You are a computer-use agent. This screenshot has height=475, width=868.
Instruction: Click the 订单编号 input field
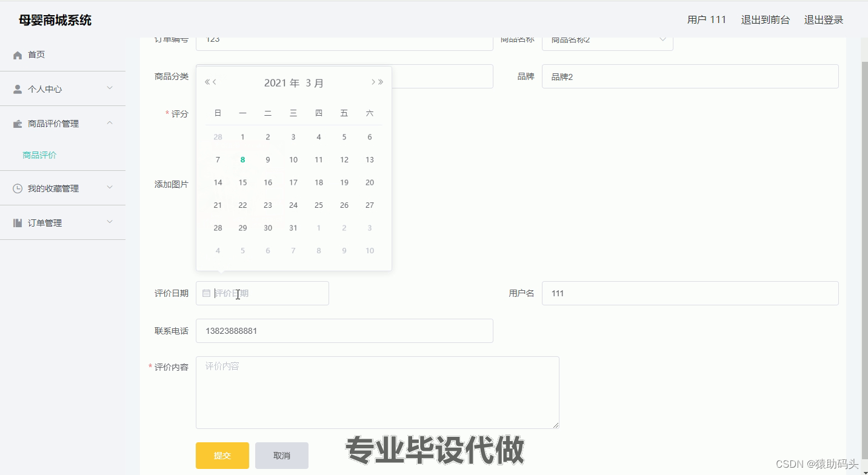tap(344, 43)
